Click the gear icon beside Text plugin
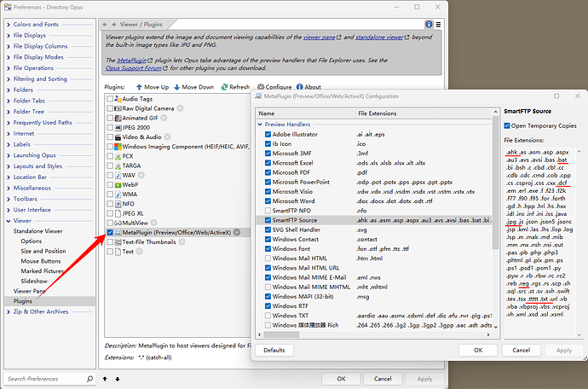588x389 pixels. [139, 252]
